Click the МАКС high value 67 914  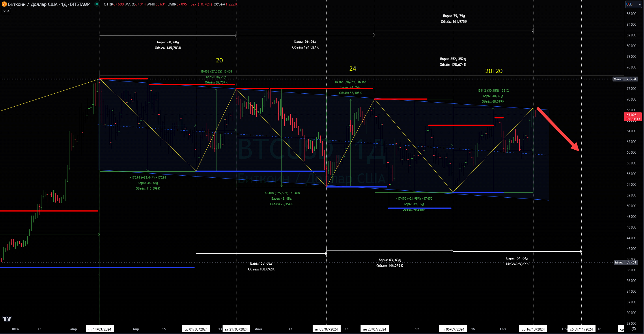tap(141, 4)
